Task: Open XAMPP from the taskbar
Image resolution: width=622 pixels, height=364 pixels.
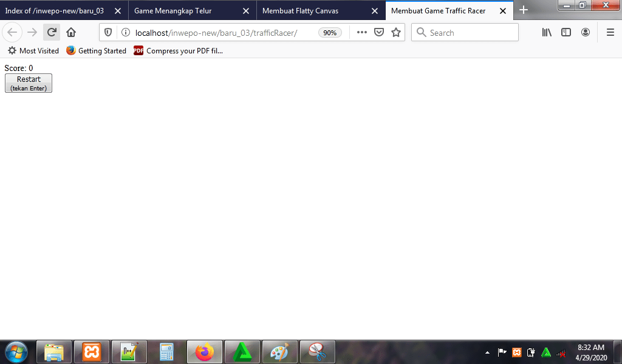Action: (92, 352)
